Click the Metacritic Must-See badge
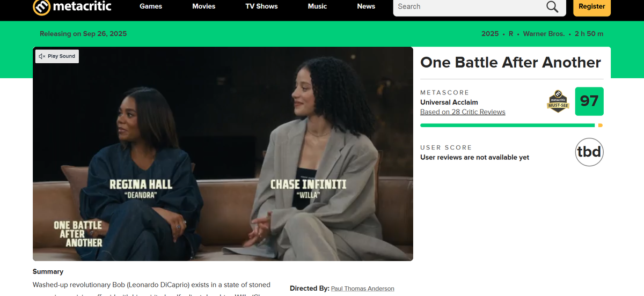This screenshot has width=644, height=296. click(x=558, y=101)
